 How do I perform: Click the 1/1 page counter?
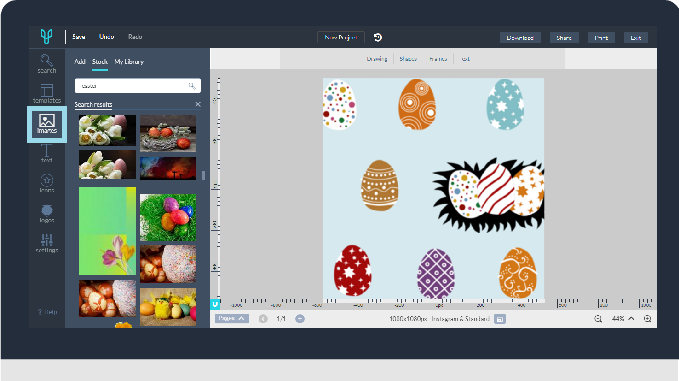click(281, 319)
